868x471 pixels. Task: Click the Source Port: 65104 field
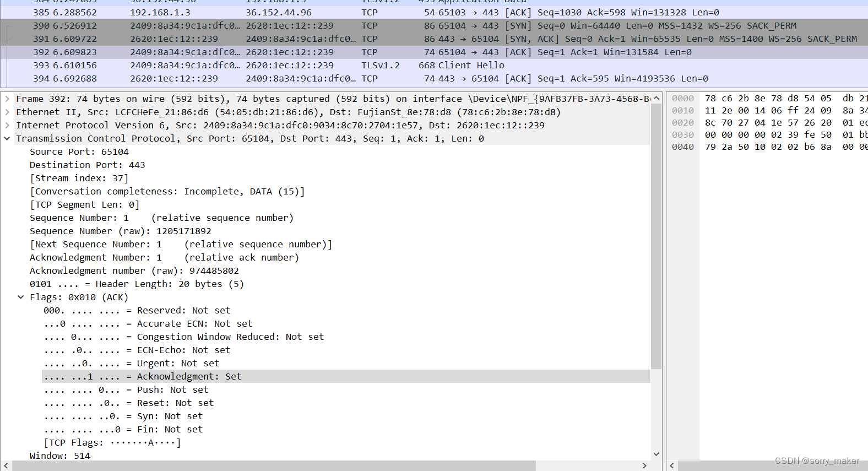coord(79,151)
